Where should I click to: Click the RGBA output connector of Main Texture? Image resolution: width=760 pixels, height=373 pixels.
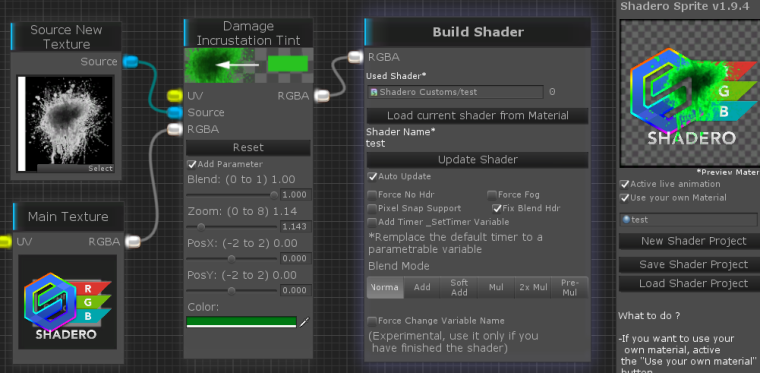click(133, 241)
